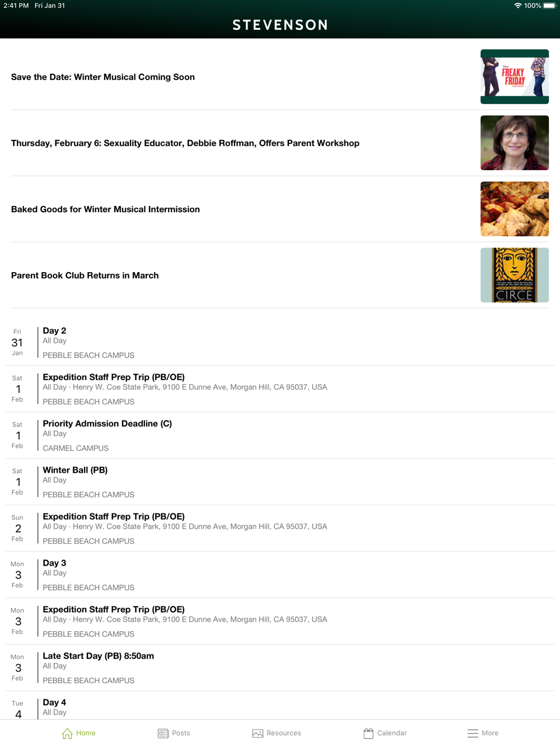Open the Day 2 event on Jan 31
The height and width of the screenshot is (747, 560).
(280, 342)
